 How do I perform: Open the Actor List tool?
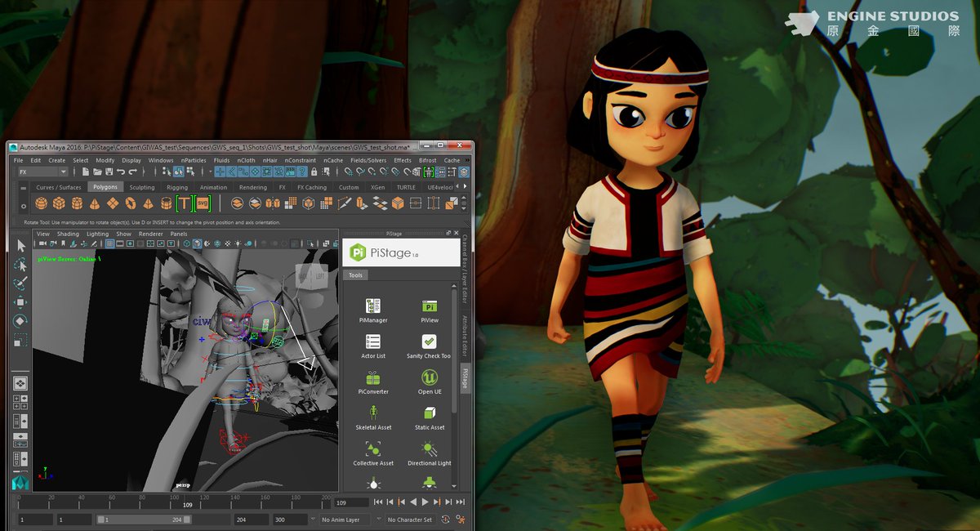[373, 346]
